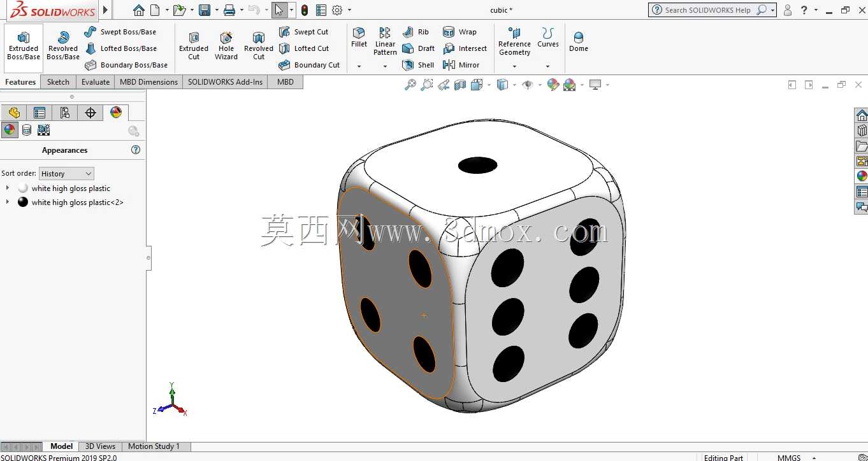Choose the Revolved Boss/Base feature
The image size is (868, 461).
point(63,45)
